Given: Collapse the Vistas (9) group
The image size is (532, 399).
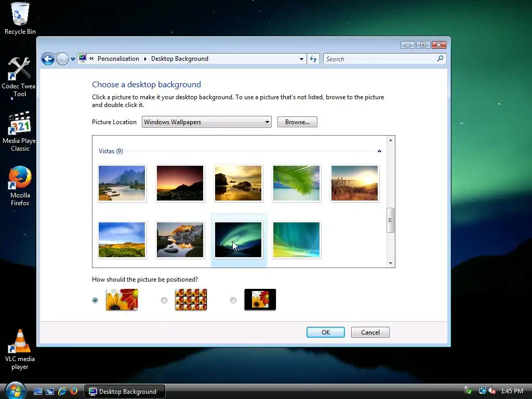Looking at the screenshot, I should (379, 151).
